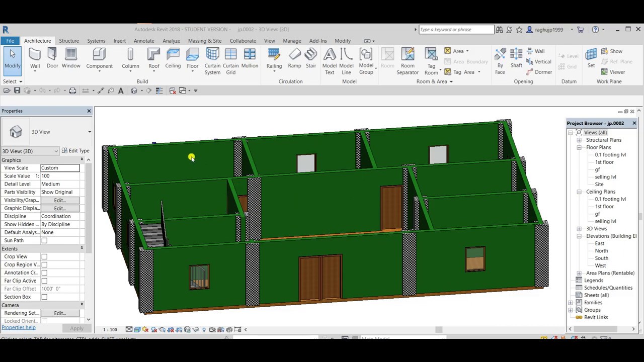Select the Ceiling tool
Screen dimensions: 644x362
[x=173, y=59]
